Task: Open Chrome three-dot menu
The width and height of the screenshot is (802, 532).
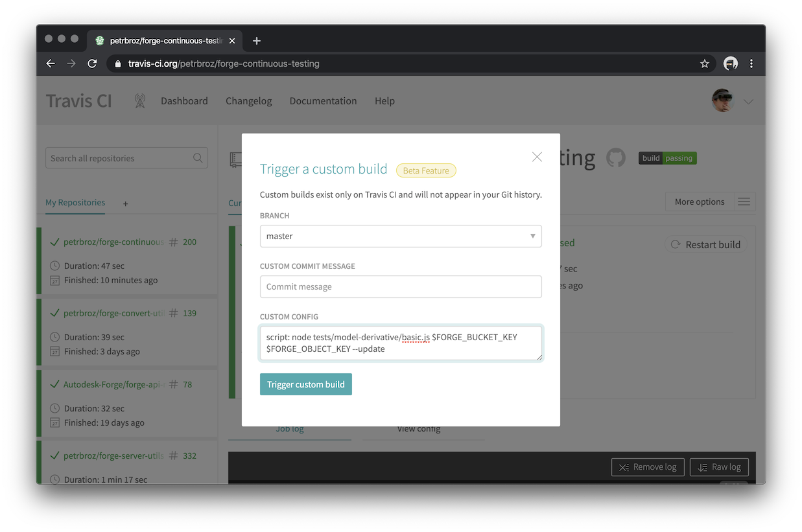Action: (751, 64)
